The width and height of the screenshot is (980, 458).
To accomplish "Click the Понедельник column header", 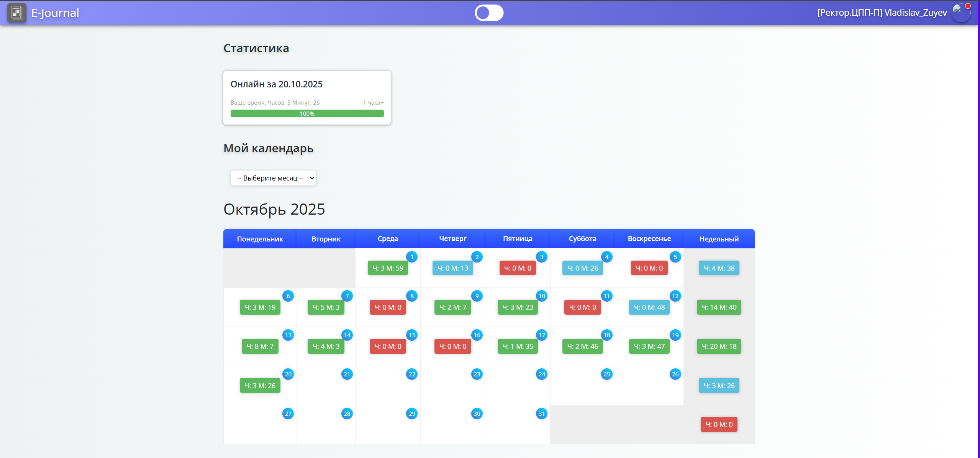I will tap(260, 239).
